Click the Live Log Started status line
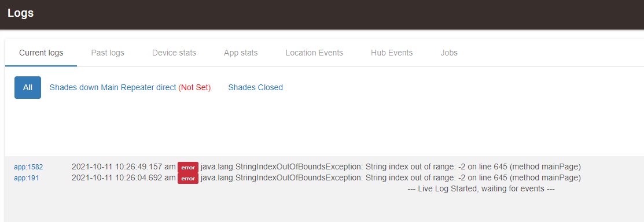The height and width of the screenshot is (222, 644). pyautogui.click(x=481, y=189)
